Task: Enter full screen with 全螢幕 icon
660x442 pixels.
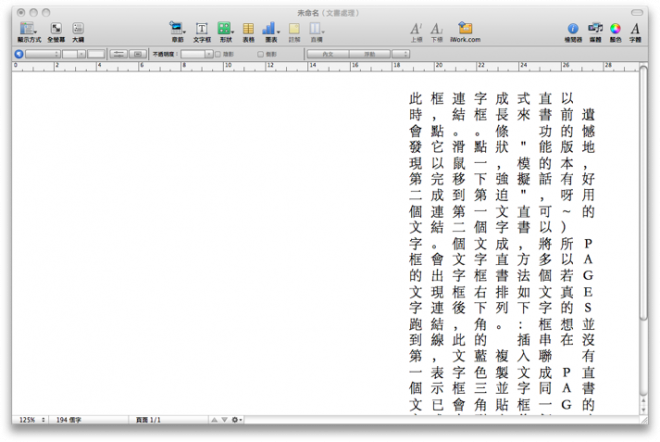Action: pyautogui.click(x=55, y=29)
